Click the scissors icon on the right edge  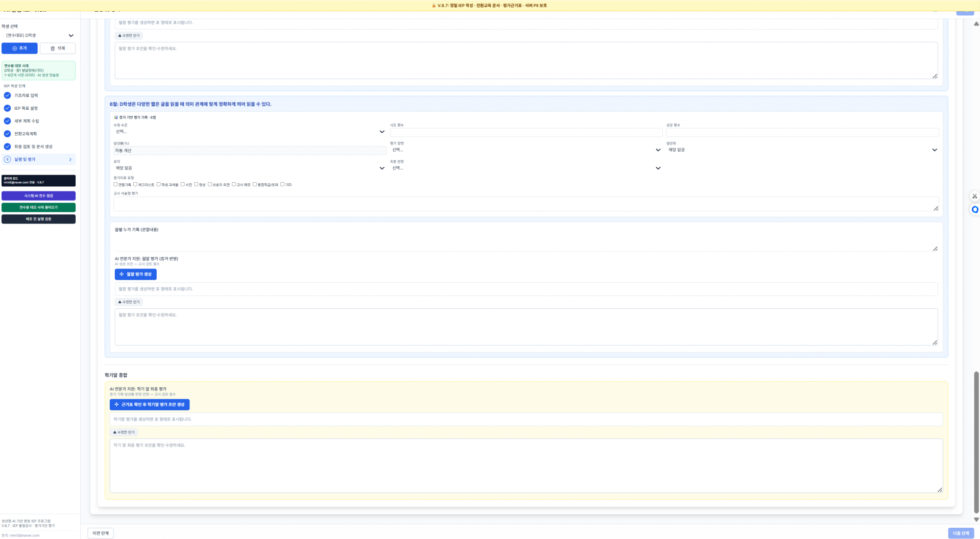pos(974,196)
